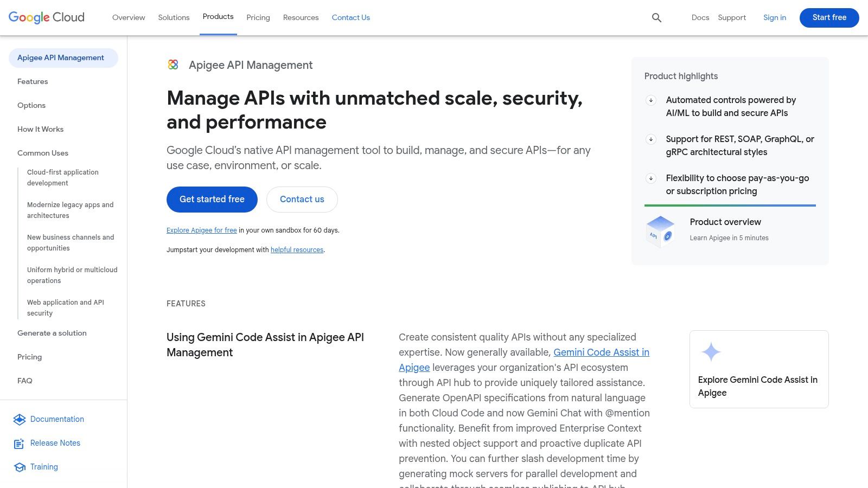
Task: Click 'Support for REST, SOAP, GraphQL' highlight text
Action: 740,146
